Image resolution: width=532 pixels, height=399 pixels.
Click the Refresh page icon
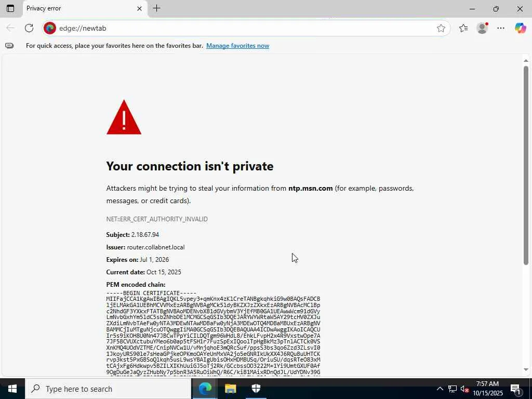point(29,28)
